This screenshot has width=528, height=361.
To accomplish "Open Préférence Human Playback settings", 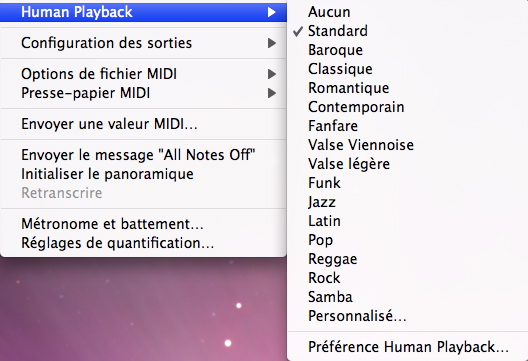I will click(407, 347).
